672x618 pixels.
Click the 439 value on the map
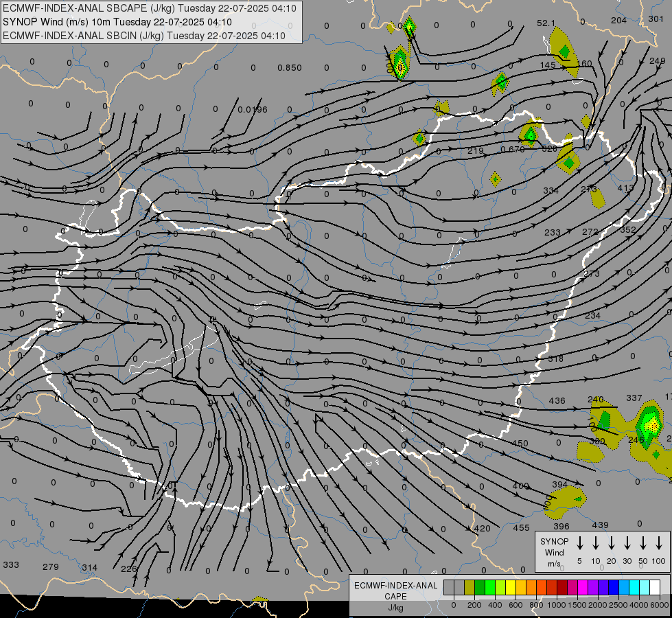tap(601, 525)
